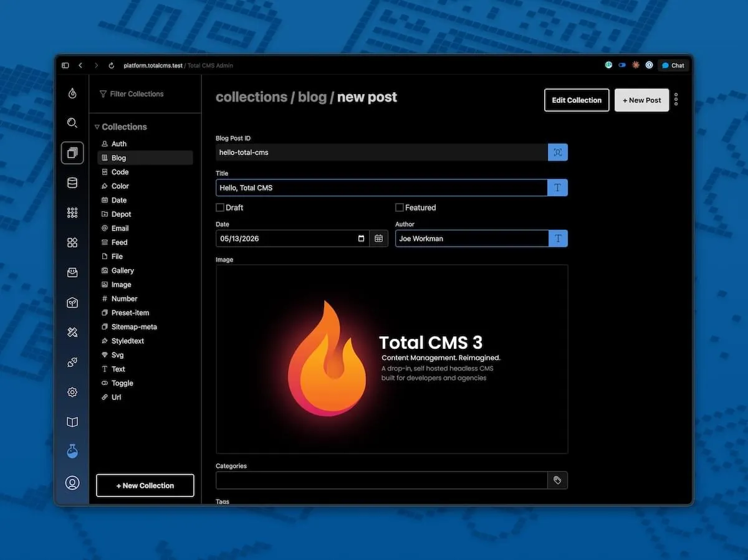
Task: Open the user profile avatar icon
Action: tap(72, 483)
